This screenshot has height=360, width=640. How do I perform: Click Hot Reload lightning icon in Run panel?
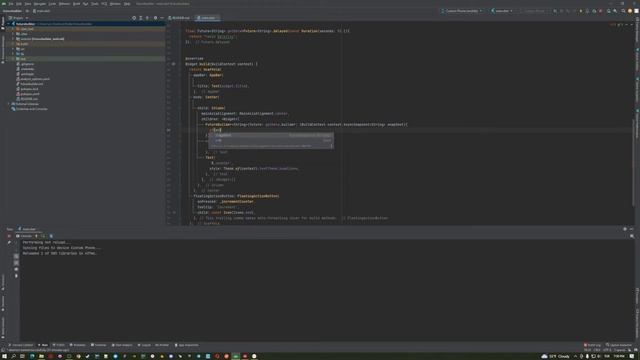coord(37,236)
